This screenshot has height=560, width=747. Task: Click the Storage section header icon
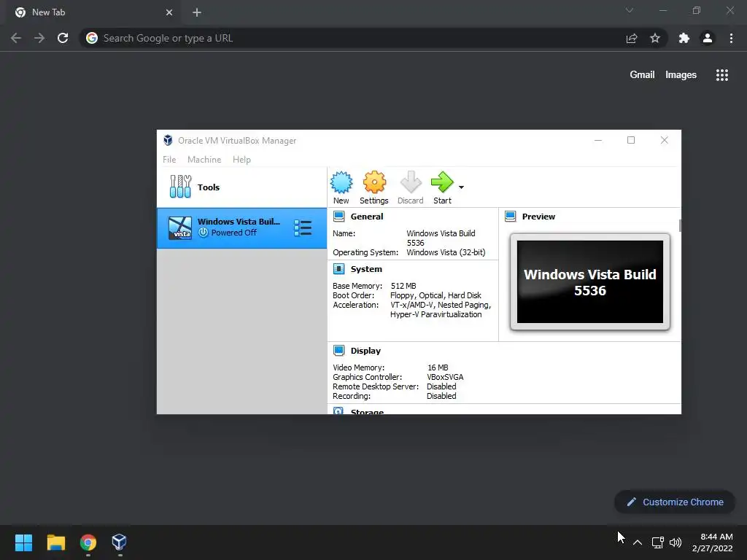coord(338,411)
